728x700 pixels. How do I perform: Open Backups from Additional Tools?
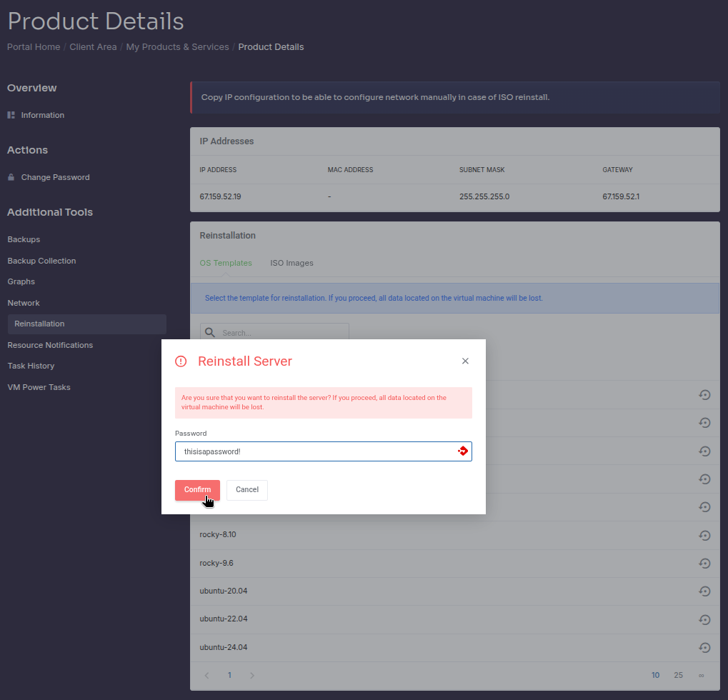click(x=24, y=239)
